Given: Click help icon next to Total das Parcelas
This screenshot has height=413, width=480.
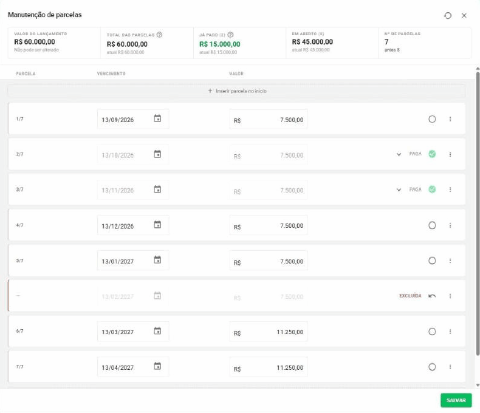Looking at the screenshot, I should click(159, 35).
